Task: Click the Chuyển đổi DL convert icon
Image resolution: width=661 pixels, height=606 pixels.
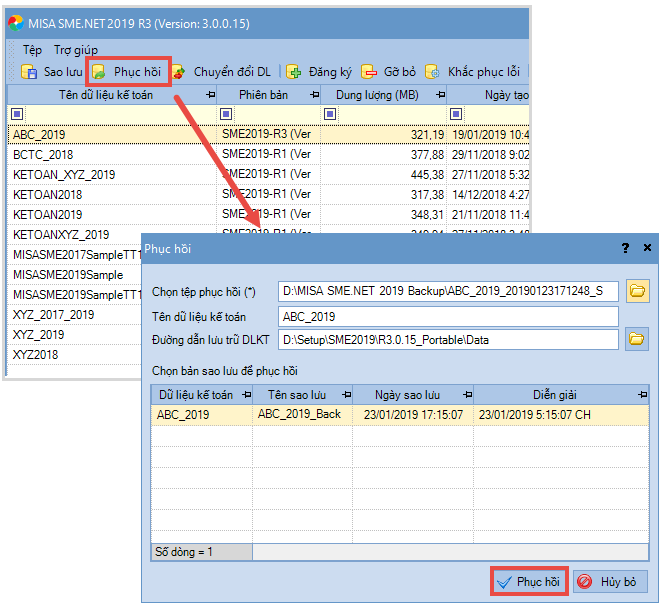Action: click(x=179, y=72)
